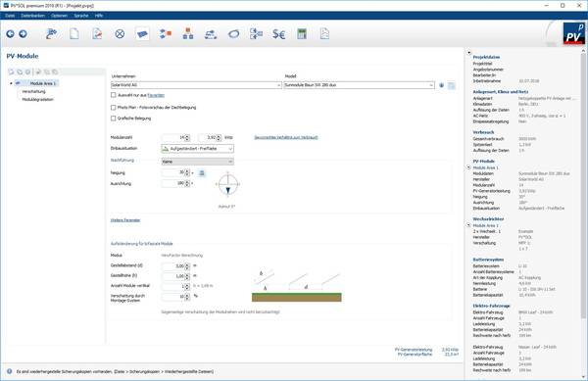Click 'Elektro-Fahrzeuge' heading in overview panel
This screenshot has height=381, width=588.
[491, 306]
